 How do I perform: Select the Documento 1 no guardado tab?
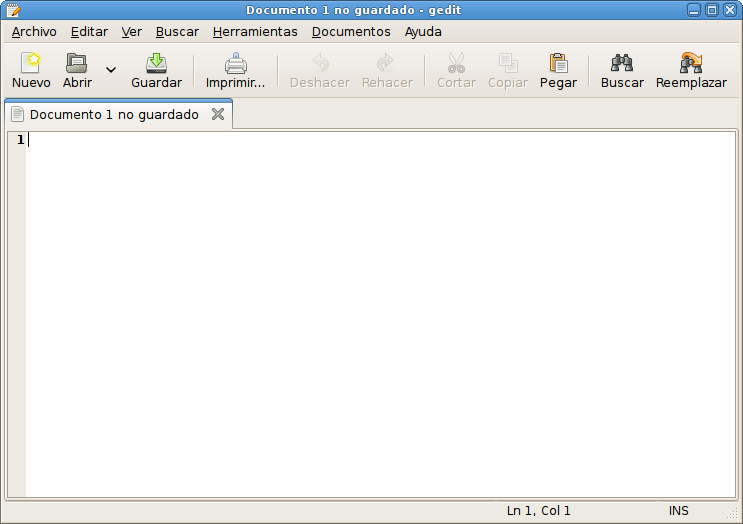(x=114, y=114)
